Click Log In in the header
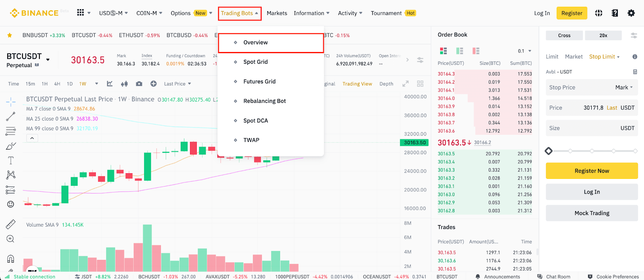644x280 pixels. [x=542, y=13]
